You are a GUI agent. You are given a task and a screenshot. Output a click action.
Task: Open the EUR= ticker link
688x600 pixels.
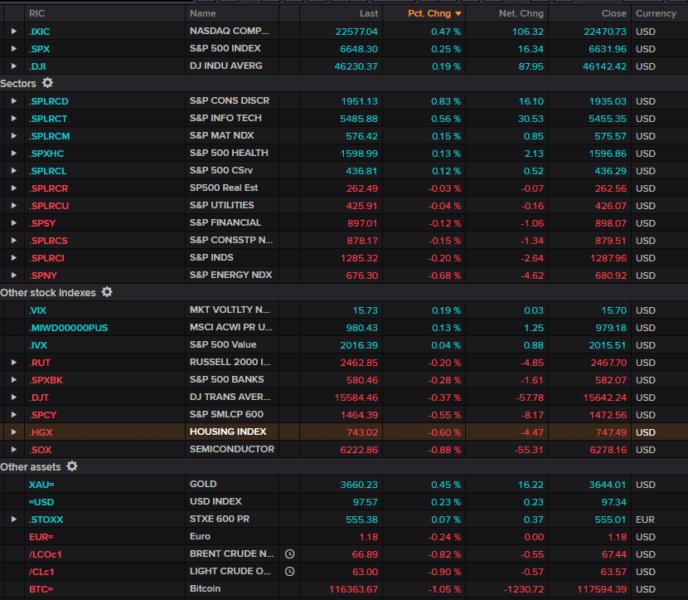(41, 537)
